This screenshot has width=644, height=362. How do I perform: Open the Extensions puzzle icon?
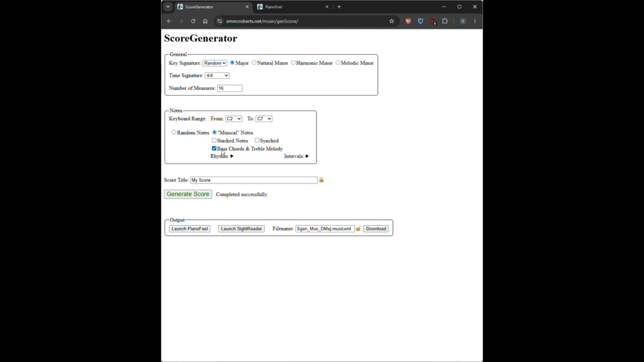(x=445, y=21)
